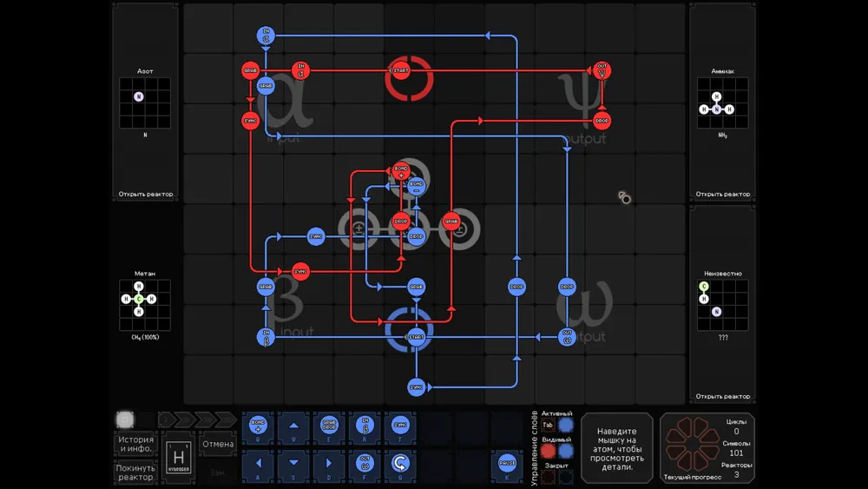Viewport: 868px width, 489px height.
Task: Select the BOND+ instruction in the palette
Action: click(258, 426)
